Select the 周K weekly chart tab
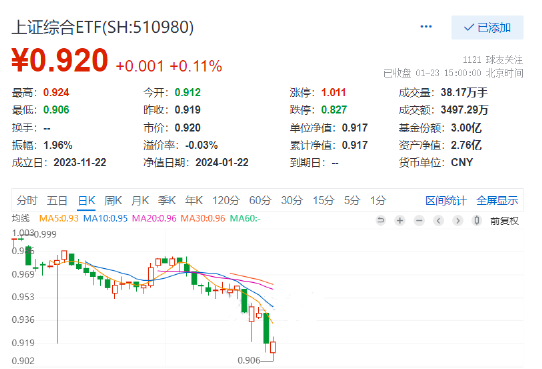The image size is (542, 369). [x=113, y=200]
